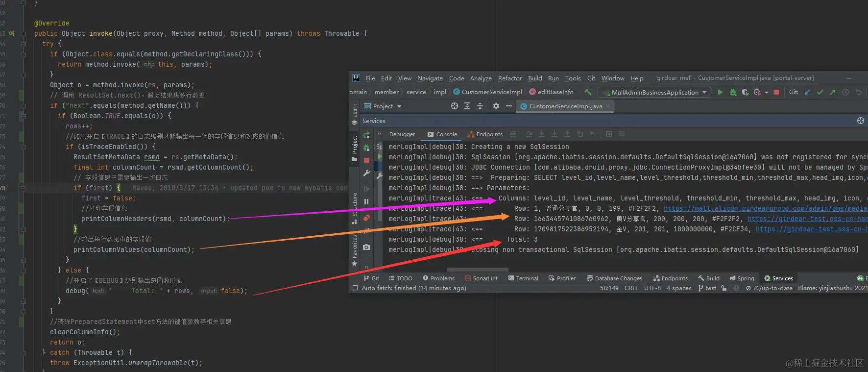
Task: Click the UTF-8 file encoding in status bar
Action: click(652, 288)
